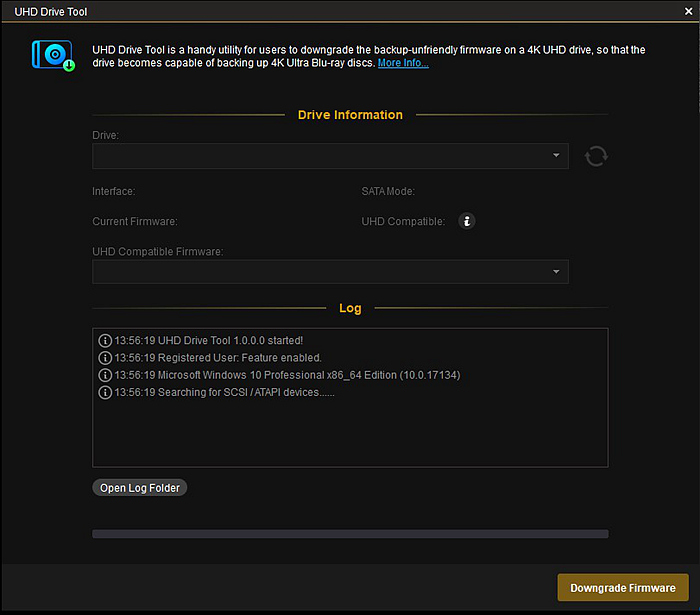Click the 'Current Firmware:' label
Viewport: 700px width, 615px height.
134,221
